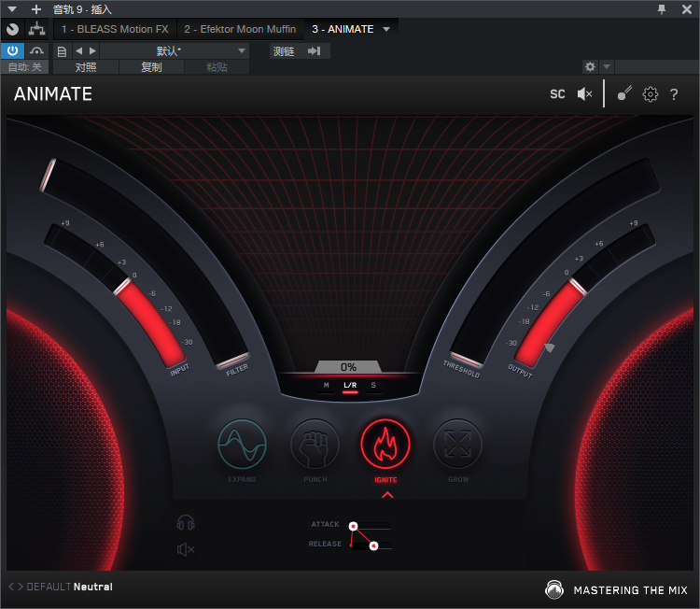Open the 默认 preset dropdown
Image resolution: width=700 pixels, height=609 pixels.
coord(175,51)
